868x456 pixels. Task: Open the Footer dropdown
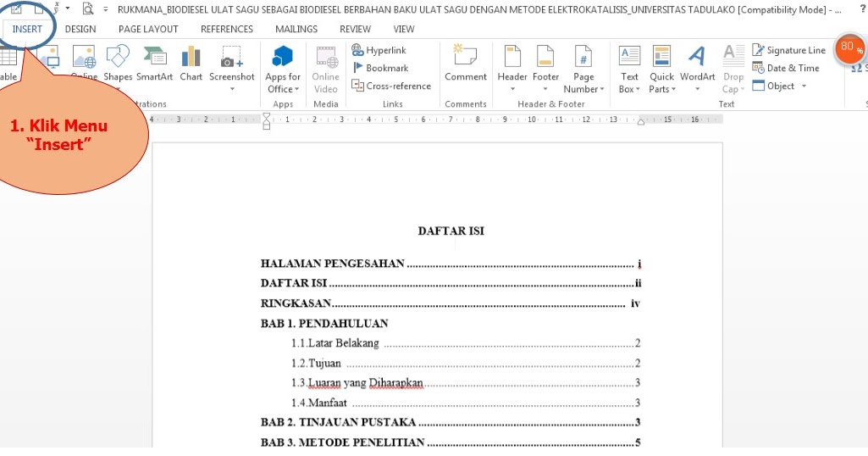pyautogui.click(x=546, y=68)
